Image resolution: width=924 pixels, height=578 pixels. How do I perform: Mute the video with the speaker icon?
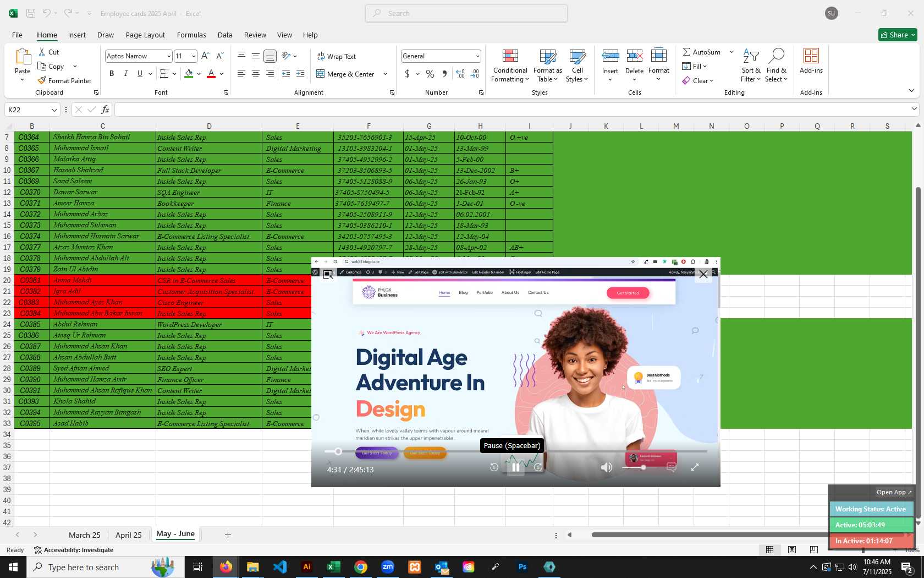pyautogui.click(x=606, y=467)
